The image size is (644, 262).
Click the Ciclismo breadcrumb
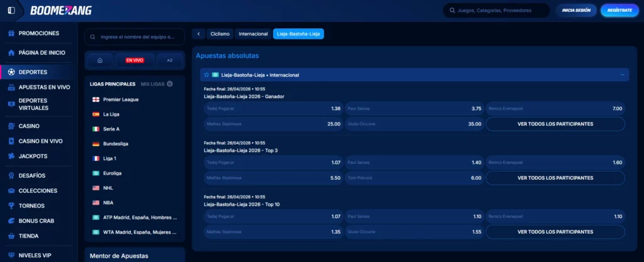click(219, 34)
